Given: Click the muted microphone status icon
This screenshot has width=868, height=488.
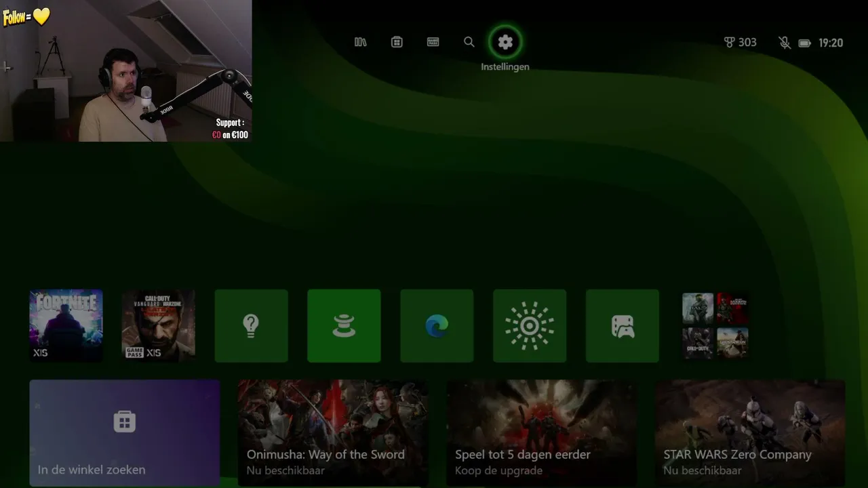Looking at the screenshot, I should pyautogui.click(x=785, y=43).
